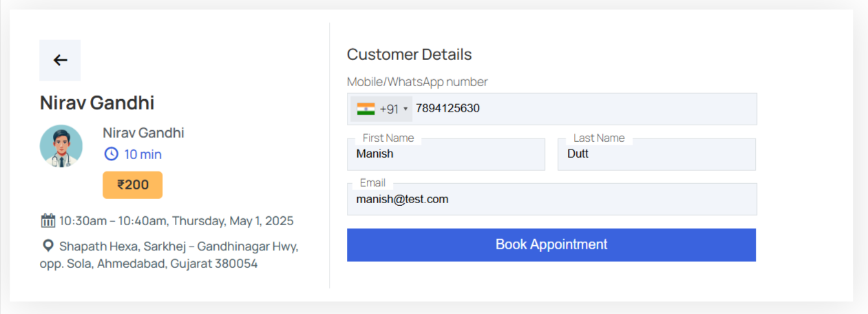This screenshot has height=314, width=868.
Task: Click the doctor avatar image
Action: pos(61,146)
